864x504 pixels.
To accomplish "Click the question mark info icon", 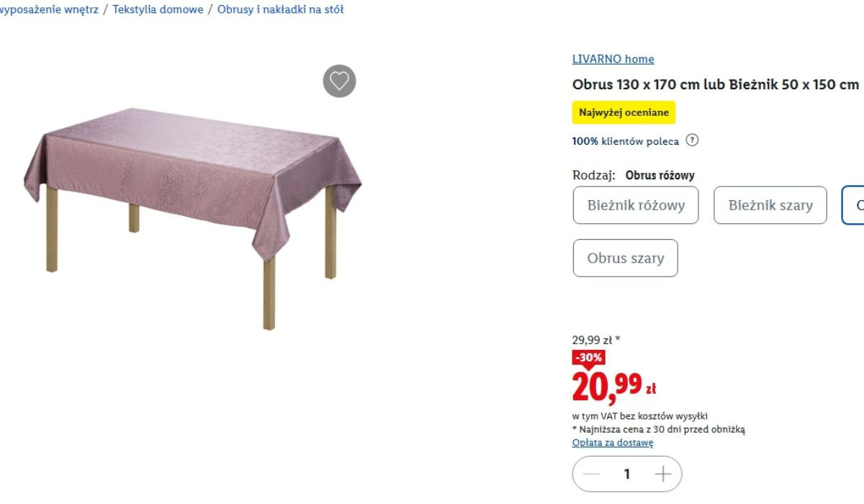I will pos(692,140).
